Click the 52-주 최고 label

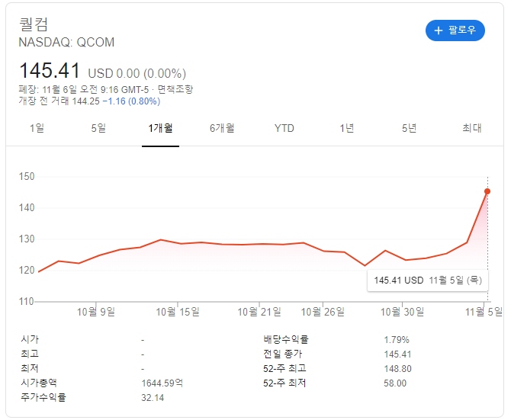284,369
